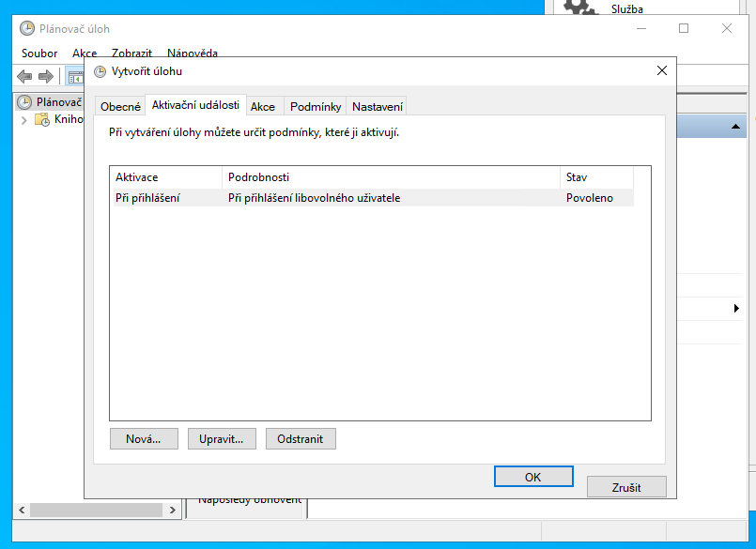Click the Nová... button
The image size is (756, 549).
[x=144, y=438]
